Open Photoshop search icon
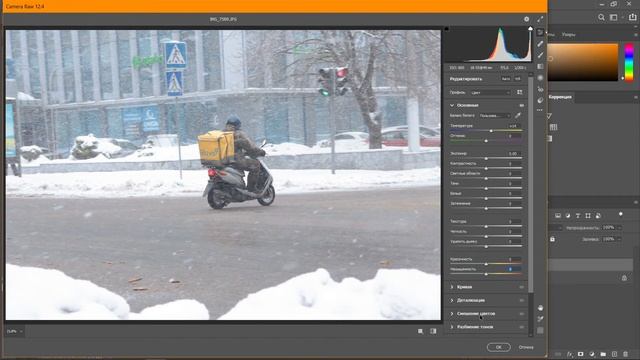 coord(601,17)
